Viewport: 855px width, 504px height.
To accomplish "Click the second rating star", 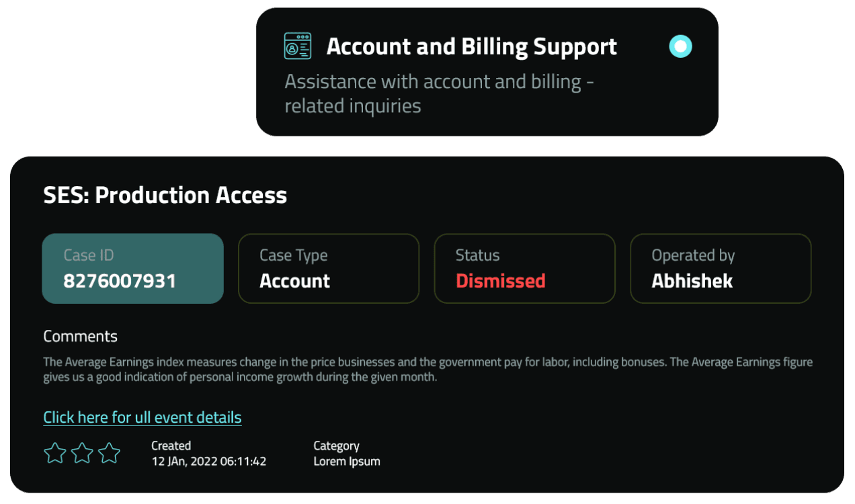I will [x=82, y=453].
